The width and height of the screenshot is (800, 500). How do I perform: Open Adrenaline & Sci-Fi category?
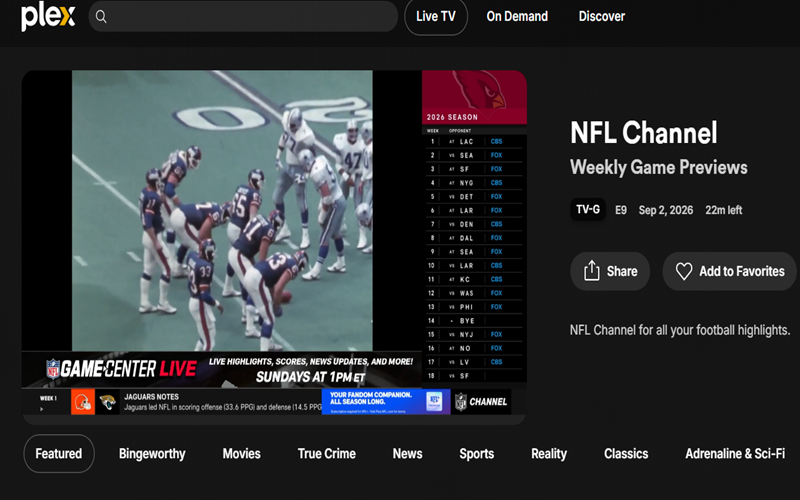(735, 454)
